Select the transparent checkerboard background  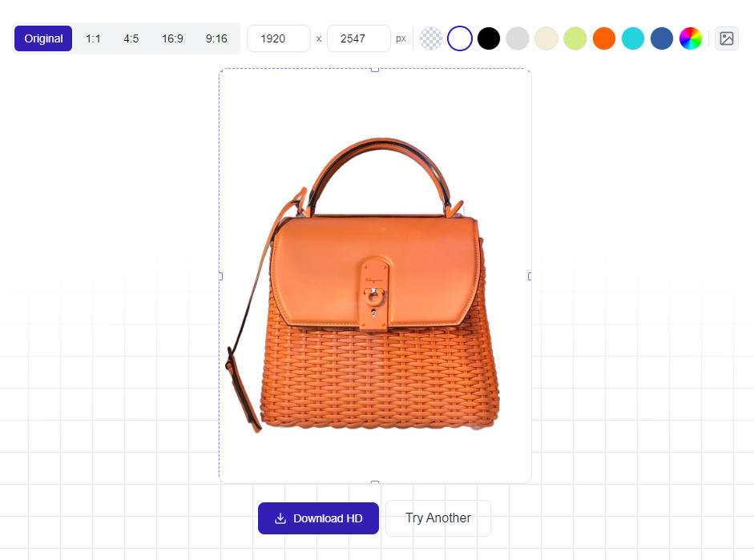click(x=431, y=38)
